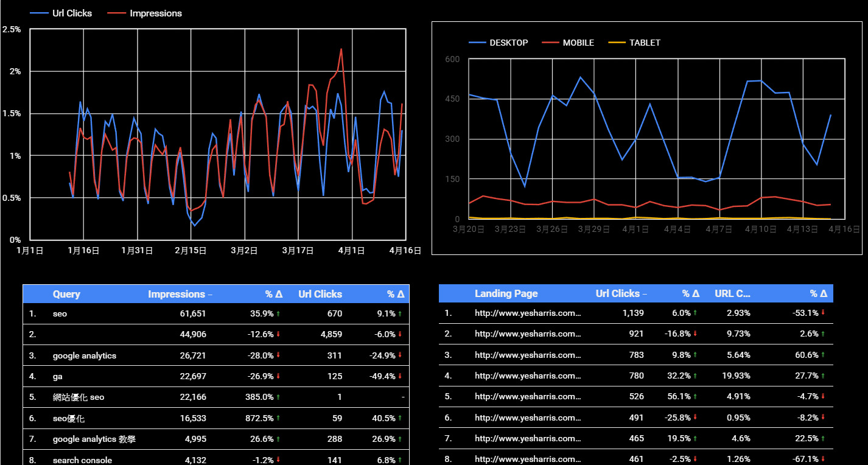Click the red down arrow beside -28.0%
The image size is (868, 465).
(x=278, y=356)
